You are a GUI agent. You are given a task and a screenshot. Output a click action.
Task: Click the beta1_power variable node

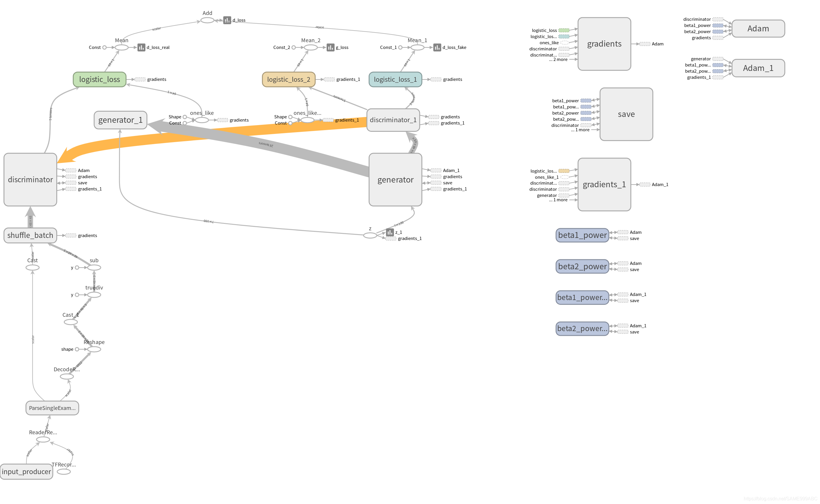click(x=582, y=235)
